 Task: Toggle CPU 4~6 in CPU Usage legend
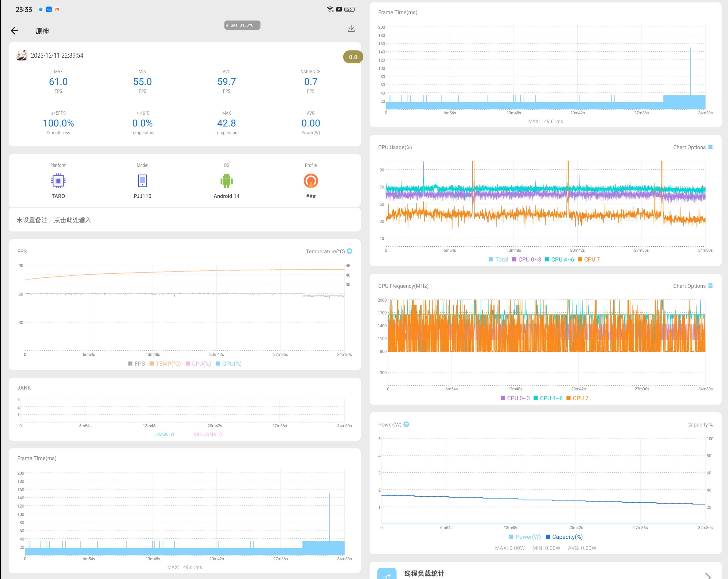point(559,260)
